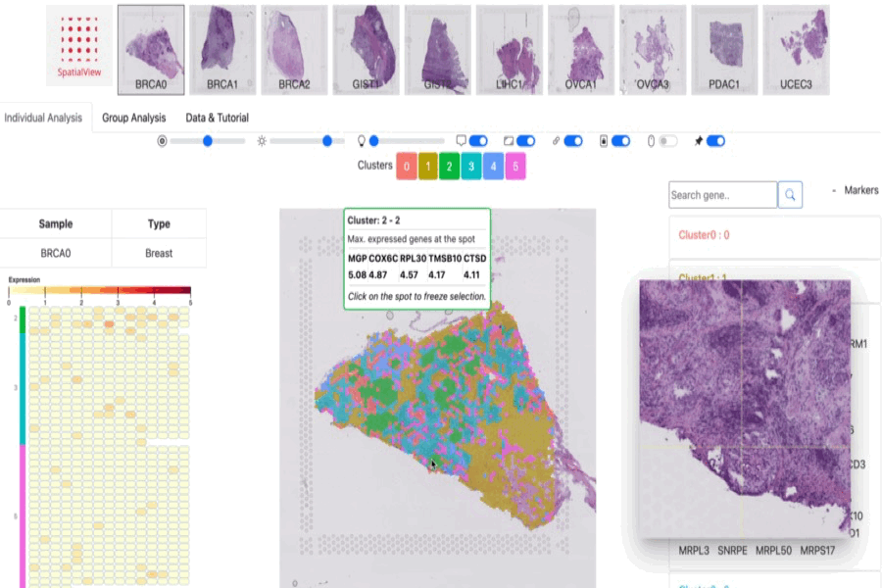This screenshot has height=588, width=882.
Task: Expand the Cluster0 : 0 marker section
Action: point(705,235)
